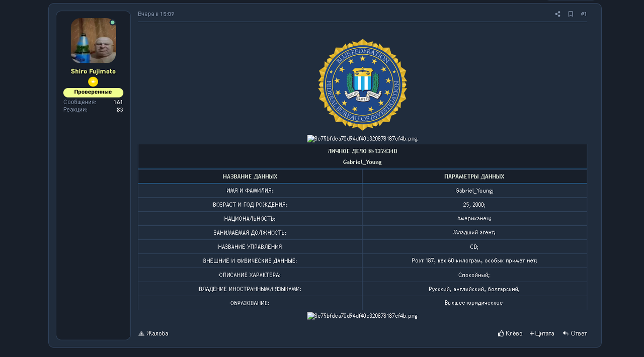The height and width of the screenshot is (357, 644).
Task: Click the Младший агент; value cell
Action: click(474, 233)
